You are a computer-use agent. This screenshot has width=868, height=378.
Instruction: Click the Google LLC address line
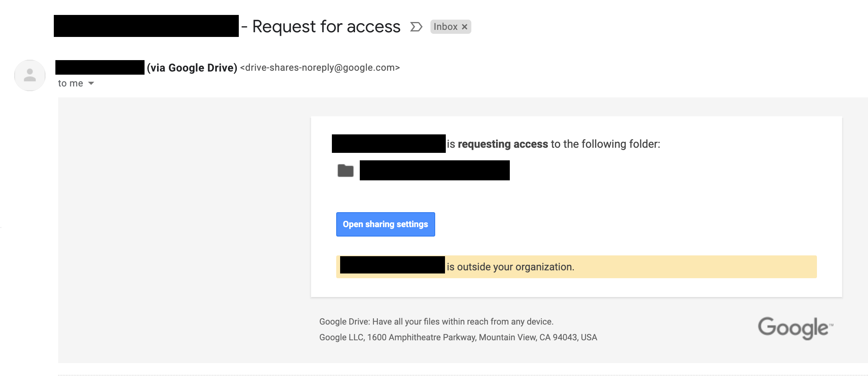[x=458, y=338]
